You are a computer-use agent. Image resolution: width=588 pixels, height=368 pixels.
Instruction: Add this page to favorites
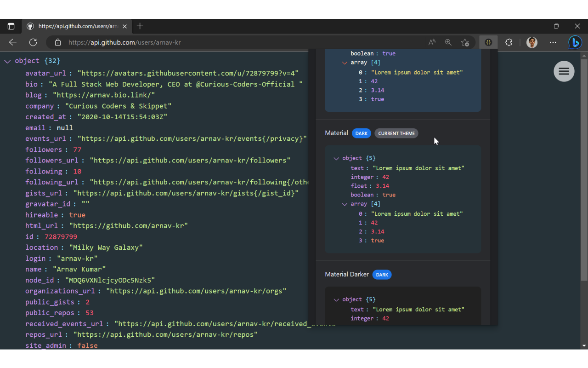pos(465,42)
